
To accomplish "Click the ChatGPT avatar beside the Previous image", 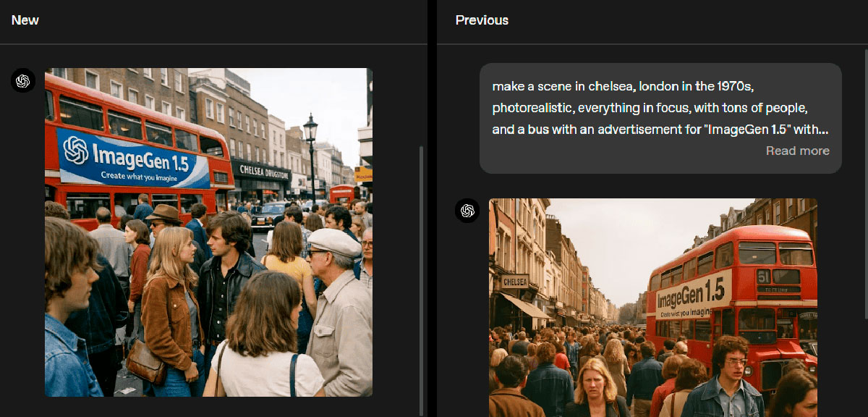I will [467, 211].
